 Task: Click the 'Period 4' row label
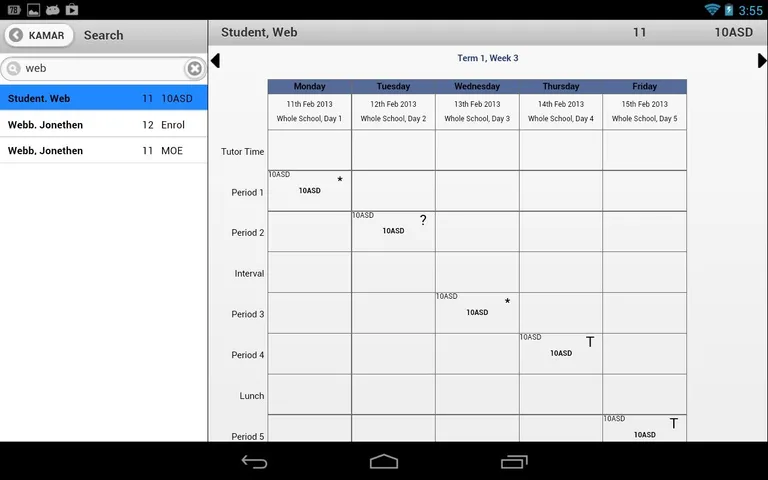pyautogui.click(x=247, y=355)
